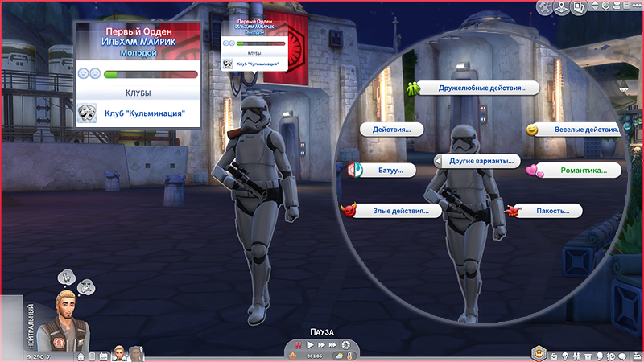The height and width of the screenshot is (362, 644).
Task: Click the household funds 9 290 value
Action: (38, 357)
